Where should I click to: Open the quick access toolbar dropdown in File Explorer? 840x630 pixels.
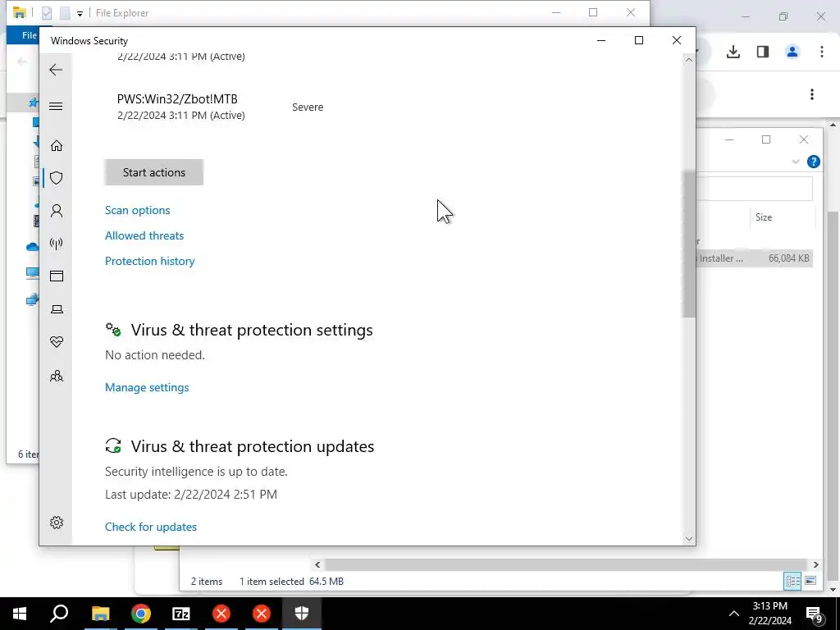pos(80,13)
